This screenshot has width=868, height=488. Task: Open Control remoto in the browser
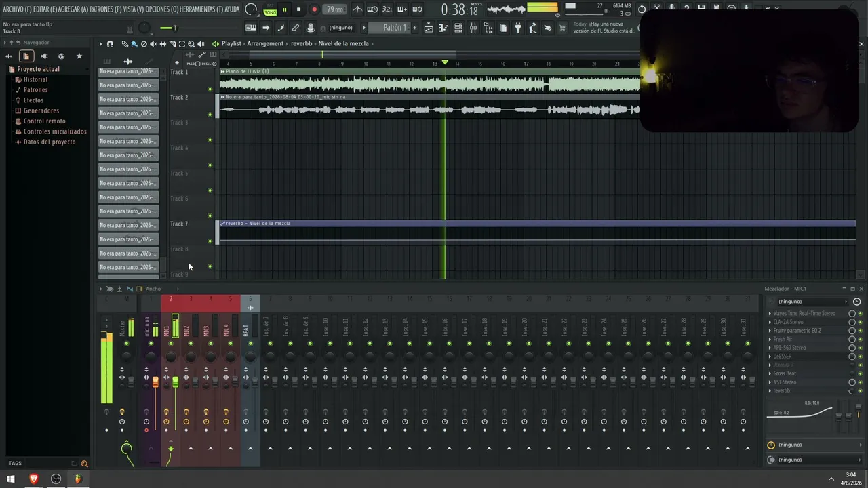coord(44,121)
